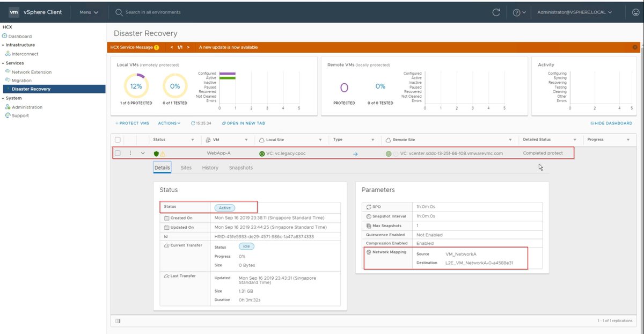The image size is (644, 334).
Task: Open the Menu dropdown
Action: click(89, 12)
